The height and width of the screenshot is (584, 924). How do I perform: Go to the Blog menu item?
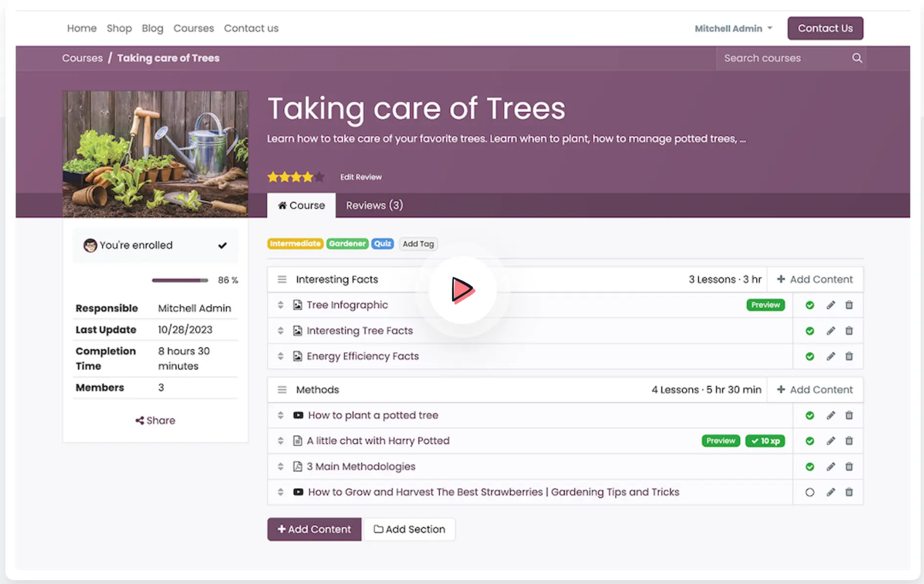(x=152, y=28)
